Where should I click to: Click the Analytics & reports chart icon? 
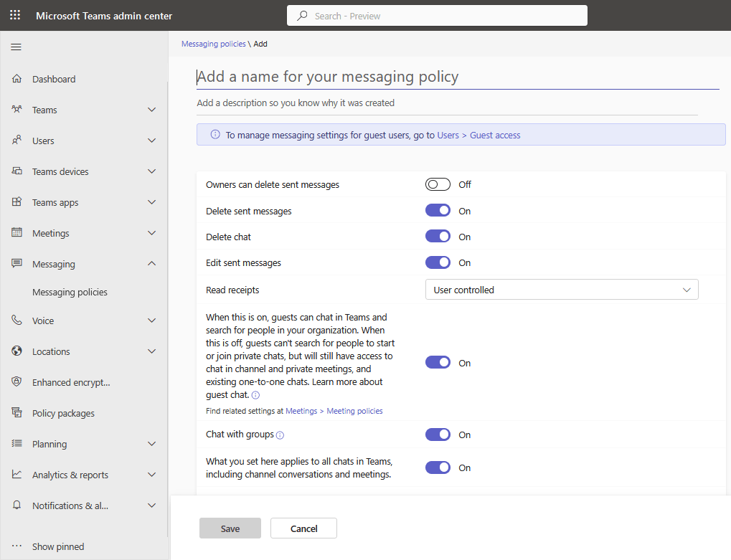(x=16, y=474)
